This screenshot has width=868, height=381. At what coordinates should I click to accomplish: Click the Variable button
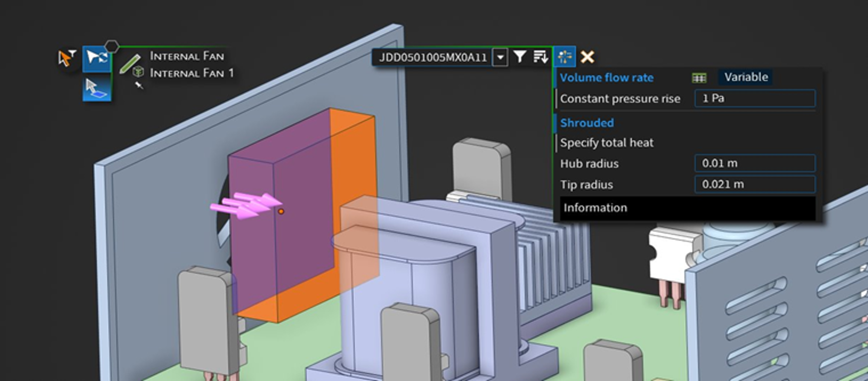coord(746,77)
